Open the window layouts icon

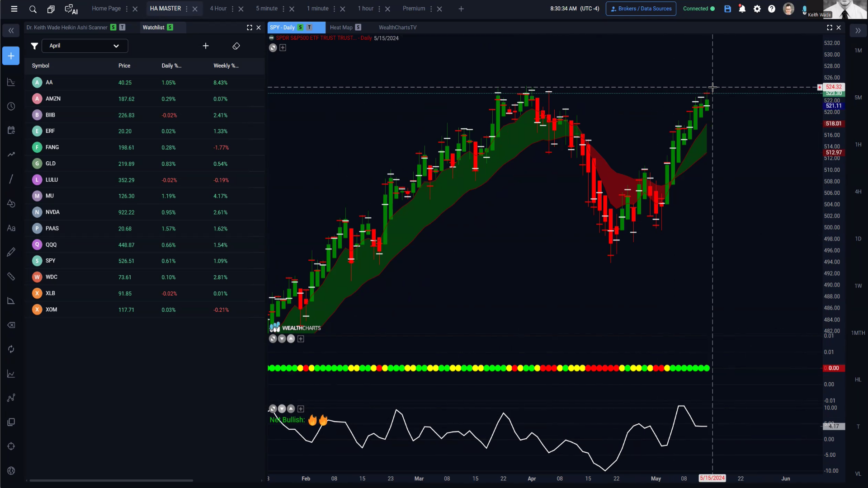tap(51, 9)
